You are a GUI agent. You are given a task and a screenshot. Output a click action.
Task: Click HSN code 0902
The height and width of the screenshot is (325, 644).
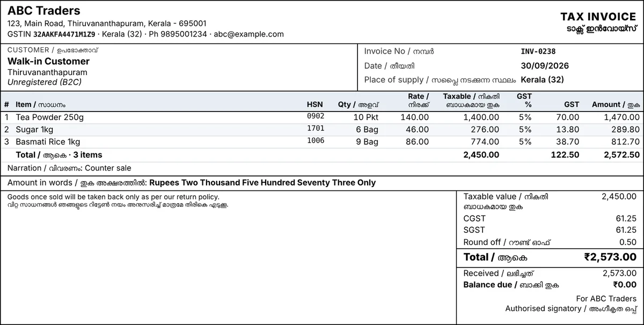(316, 116)
